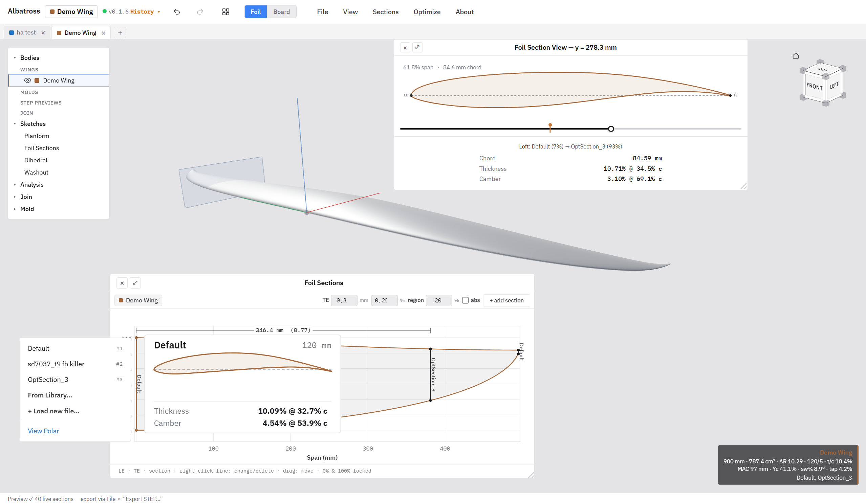Click the OptSection_3 section line
This screenshot has height=504, width=866.
tap(431, 374)
